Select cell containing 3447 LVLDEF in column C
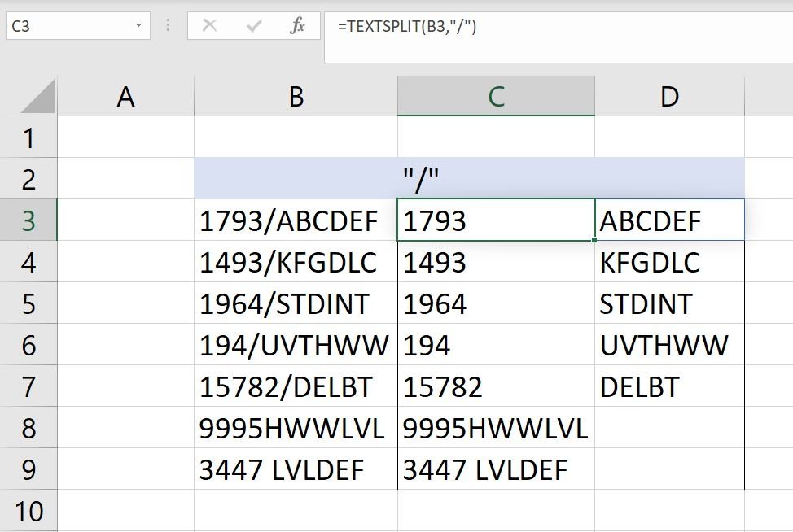Image resolution: width=793 pixels, height=532 pixels. [x=496, y=469]
